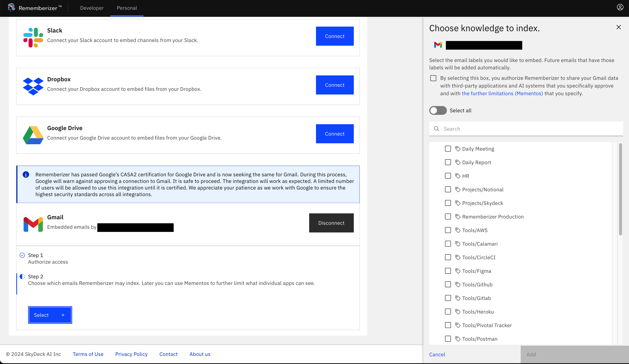This screenshot has height=364, width=629.
Task: Switch to the Developer tab
Action: point(92,8)
